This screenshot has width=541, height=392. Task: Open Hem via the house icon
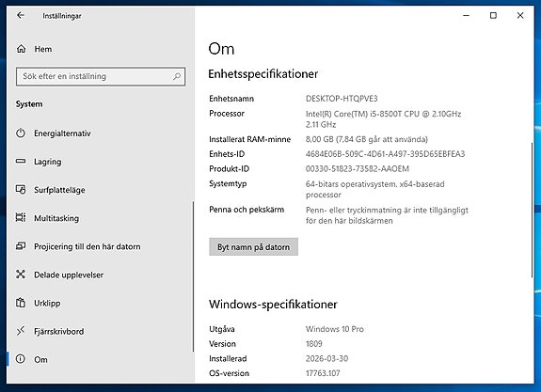coord(21,49)
